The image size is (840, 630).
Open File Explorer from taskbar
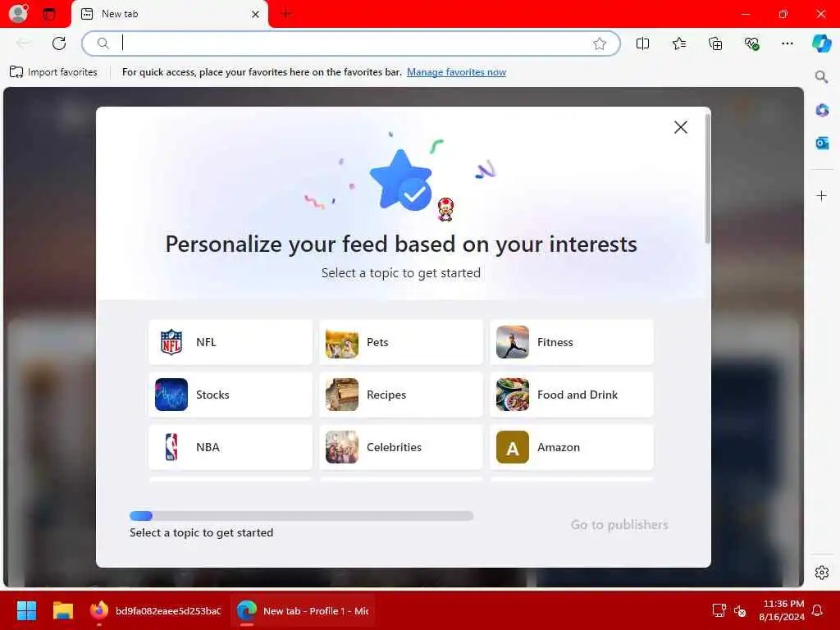tap(62, 610)
